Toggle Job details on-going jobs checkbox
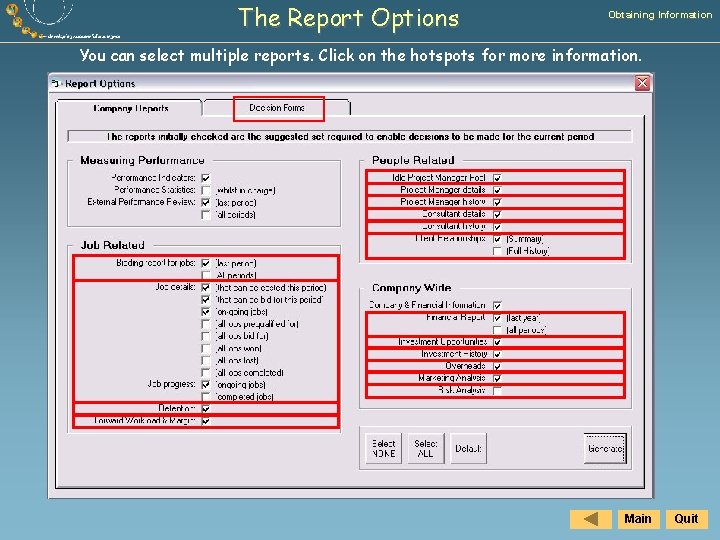This screenshot has width=720, height=540. 206,312
